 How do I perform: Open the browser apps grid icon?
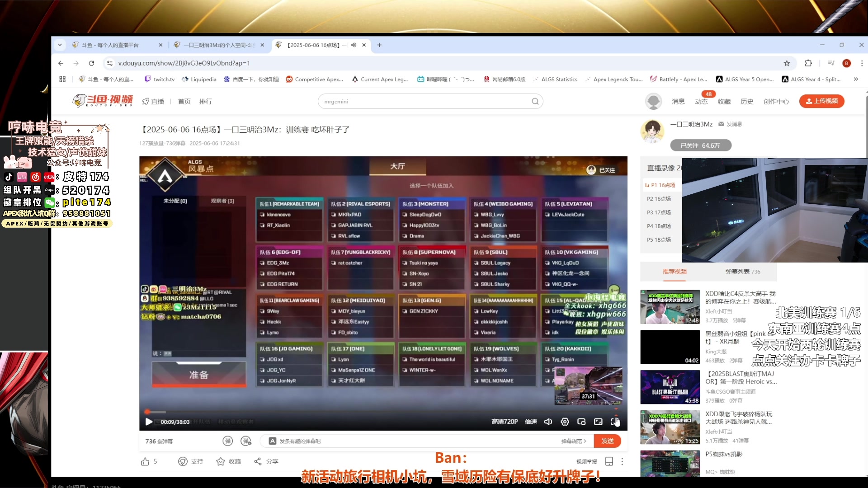point(62,79)
